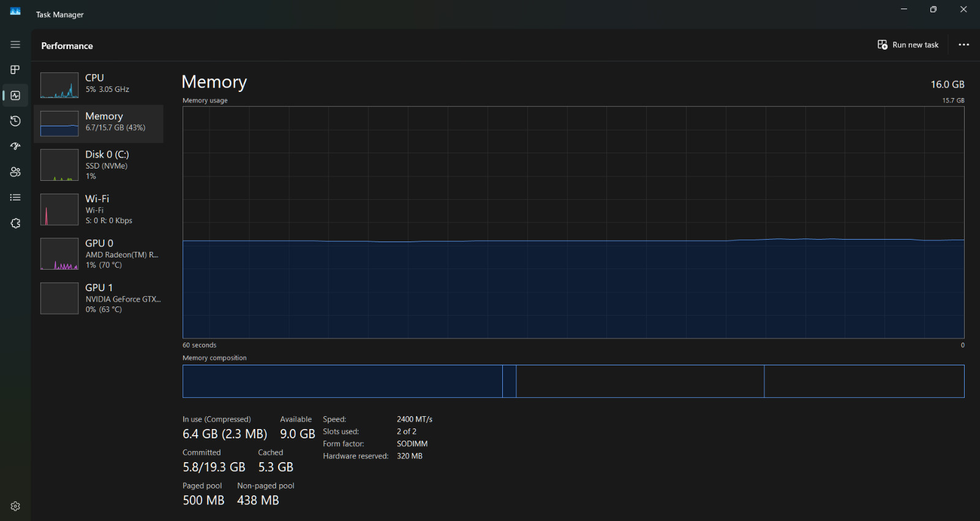Select Disk 0 (C:) performance item

click(99, 165)
